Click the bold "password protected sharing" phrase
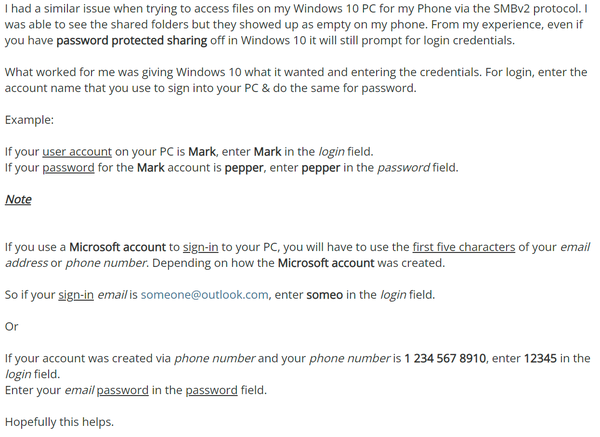Viewport: 600px width, 437px height. click(x=132, y=40)
